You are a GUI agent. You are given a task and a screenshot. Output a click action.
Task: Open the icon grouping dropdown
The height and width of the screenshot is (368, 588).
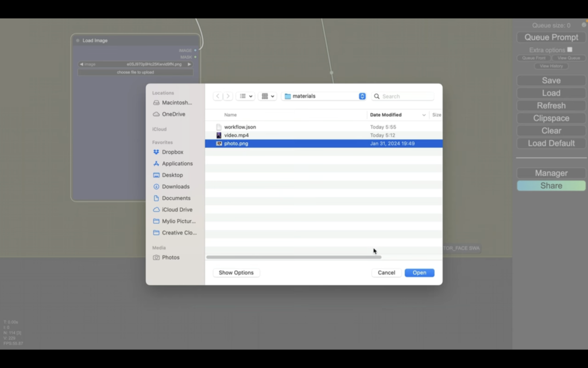click(x=268, y=97)
